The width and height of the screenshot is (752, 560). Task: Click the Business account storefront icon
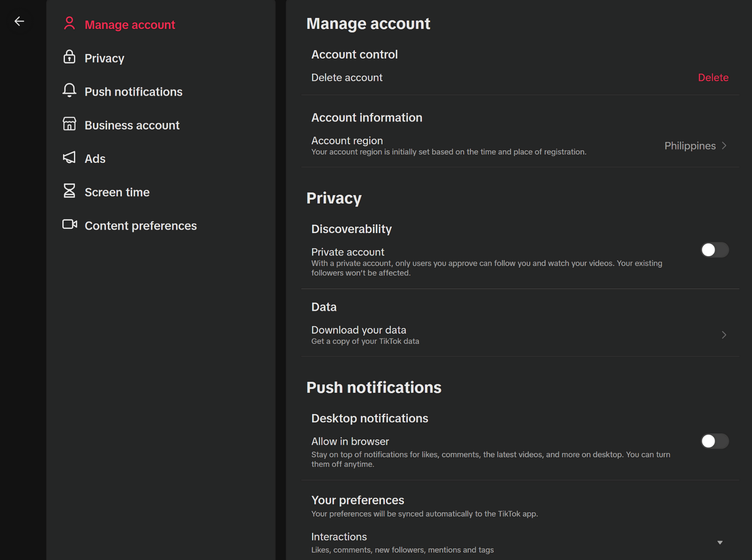click(x=69, y=124)
